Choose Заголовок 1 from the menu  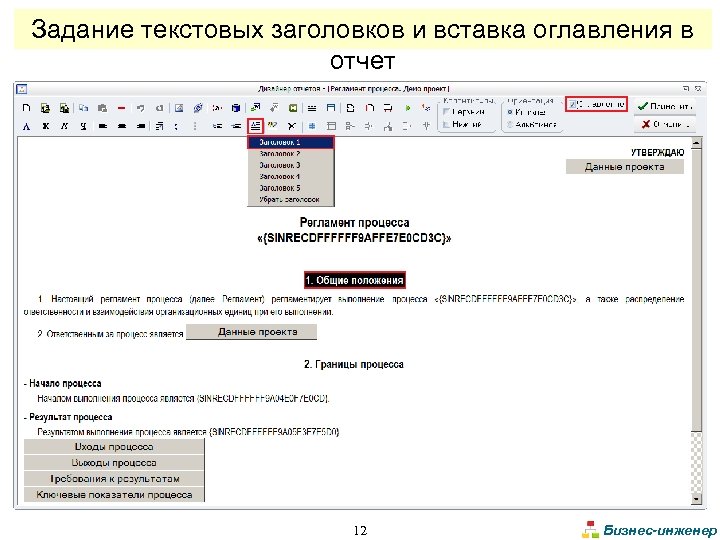[291, 142]
